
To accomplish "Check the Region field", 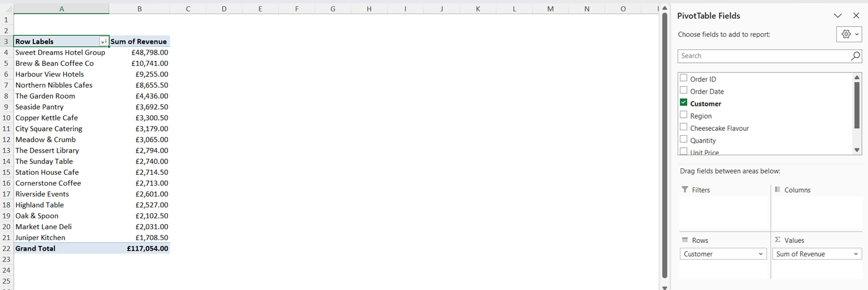I will point(684,115).
